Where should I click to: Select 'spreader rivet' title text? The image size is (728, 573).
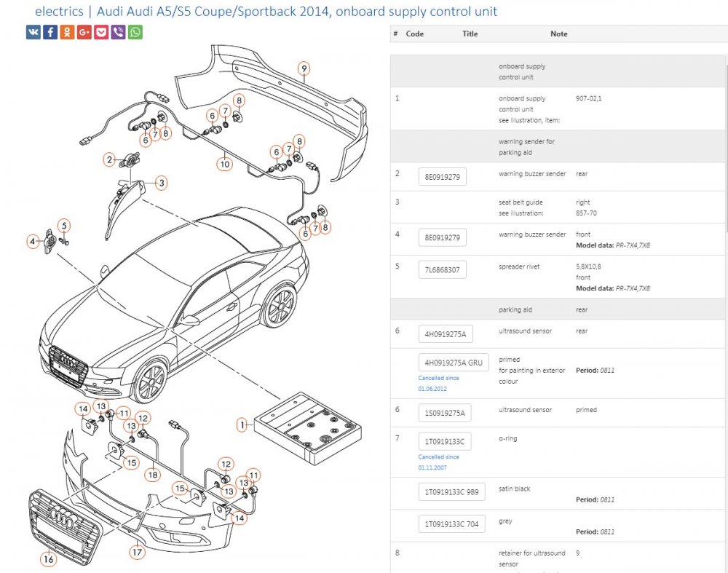point(519,266)
